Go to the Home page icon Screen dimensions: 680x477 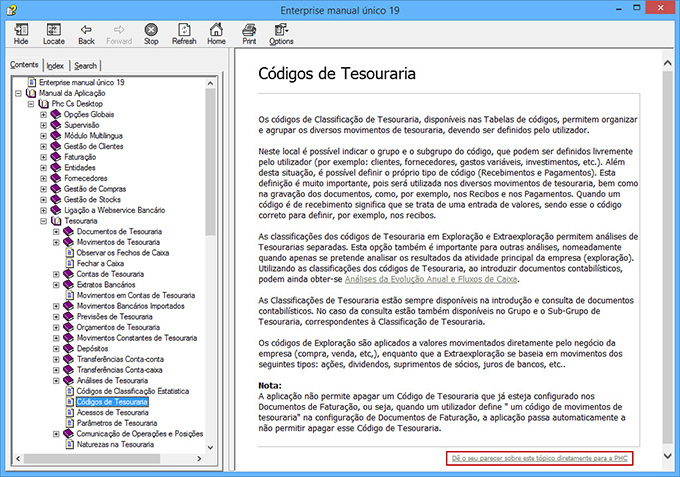216,34
